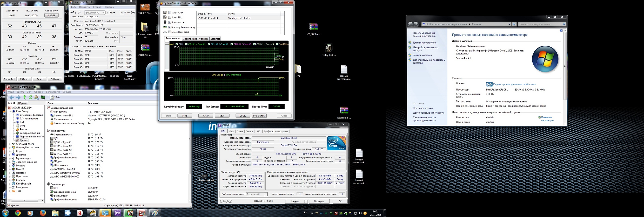Expand the Дисплей tree node
Viewport: 644px width, 217px height.
tap(10, 155)
